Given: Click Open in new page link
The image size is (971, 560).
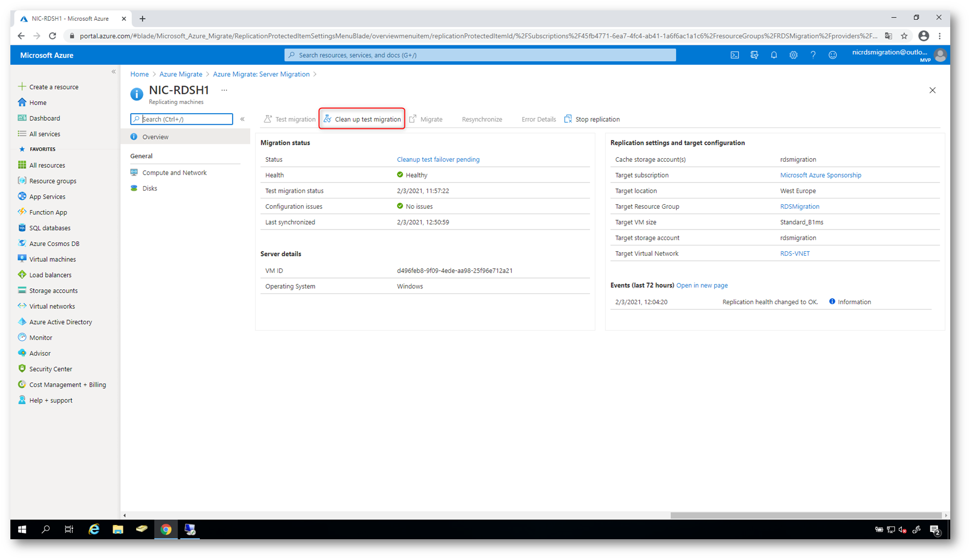Looking at the screenshot, I should 701,285.
